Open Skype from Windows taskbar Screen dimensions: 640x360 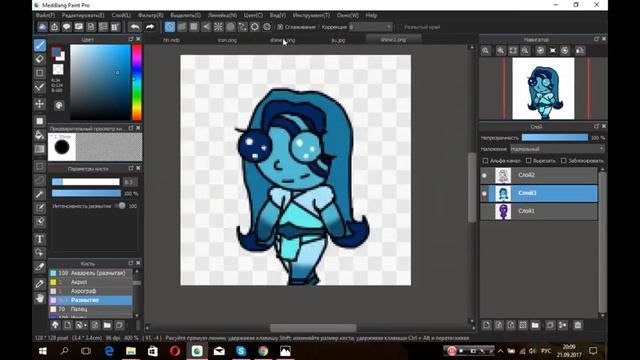[x=241, y=351]
